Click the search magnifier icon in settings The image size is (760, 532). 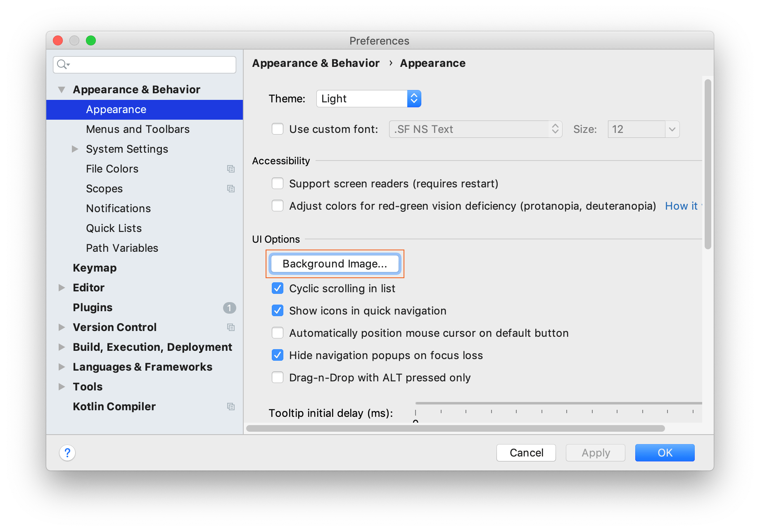coord(63,65)
